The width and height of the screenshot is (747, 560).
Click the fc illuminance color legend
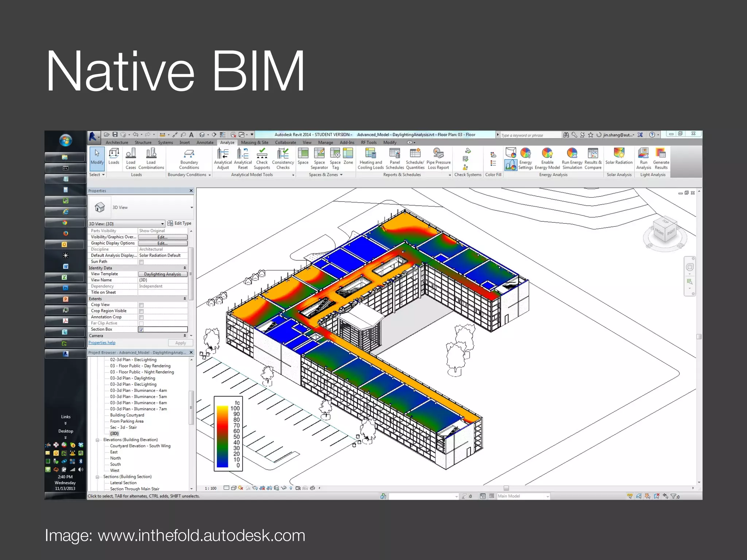[228, 434]
